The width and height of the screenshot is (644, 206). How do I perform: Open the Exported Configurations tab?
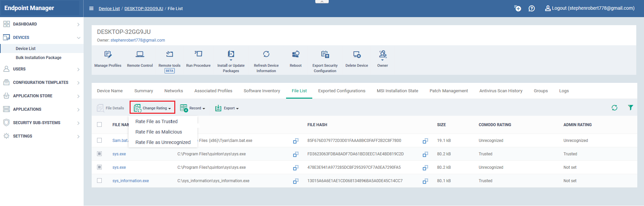[x=342, y=91]
